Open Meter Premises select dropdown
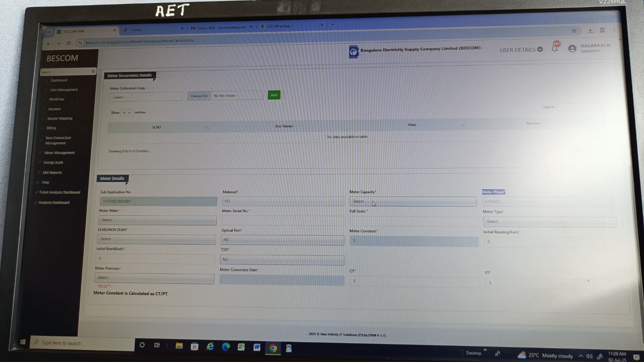This screenshot has height=362, width=644. pyautogui.click(x=154, y=278)
